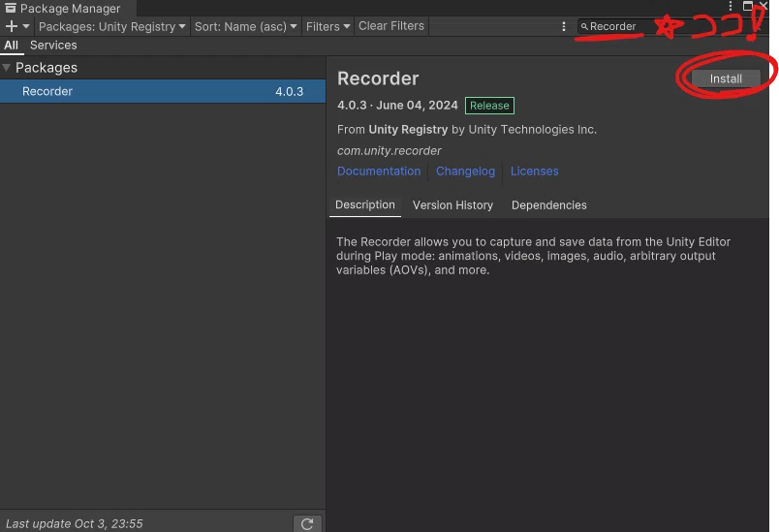Screen dimensions: 779x532
Task: Open the Sort: Name (asc) dropdown
Action: [x=245, y=26]
